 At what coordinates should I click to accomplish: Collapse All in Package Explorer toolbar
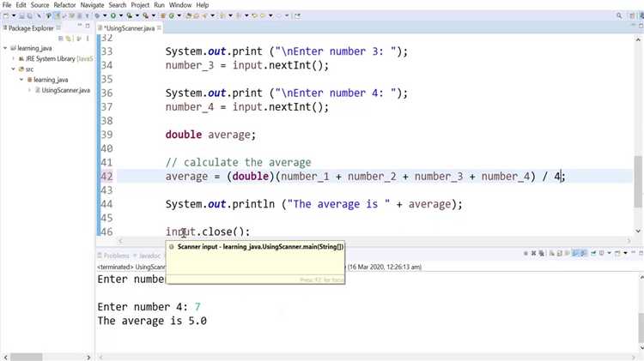coord(61,38)
